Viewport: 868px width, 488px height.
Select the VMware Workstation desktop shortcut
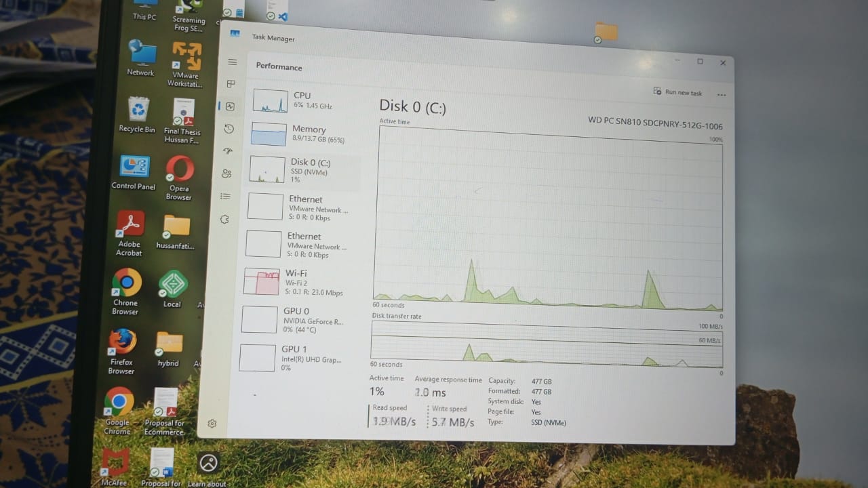186,64
